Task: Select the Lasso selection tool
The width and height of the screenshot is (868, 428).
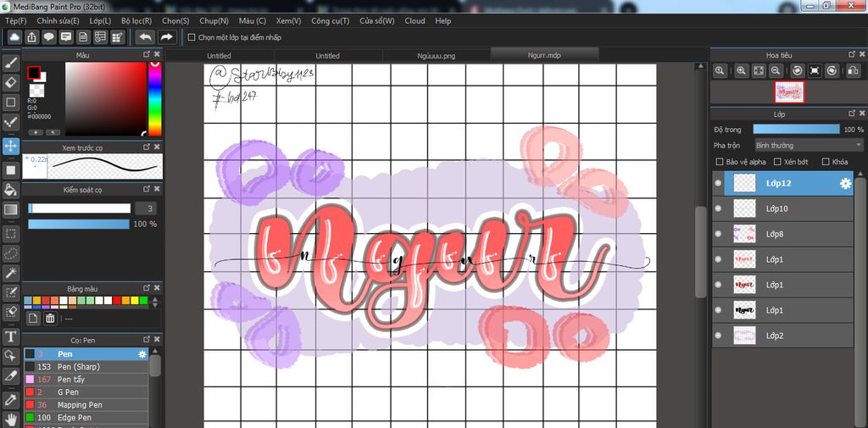Action: (x=10, y=253)
